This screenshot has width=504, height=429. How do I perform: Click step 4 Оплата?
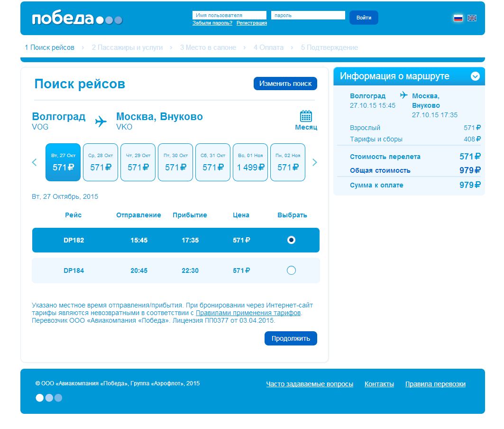tap(268, 47)
